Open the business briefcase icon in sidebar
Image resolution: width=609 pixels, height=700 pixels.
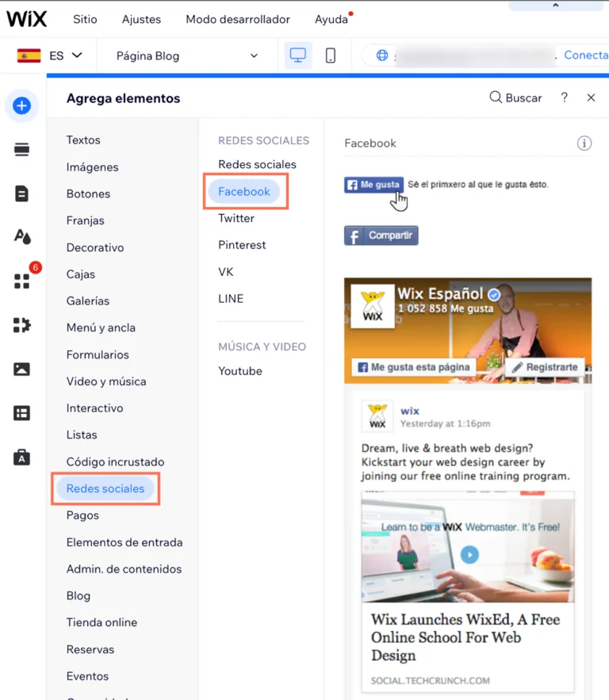21,457
